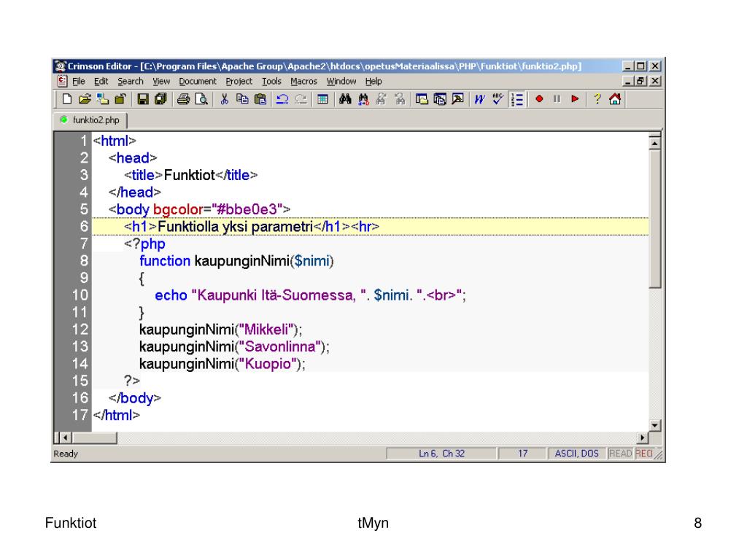Open the File menu
Screen dimensions: 747x560
pyautogui.click(x=79, y=82)
